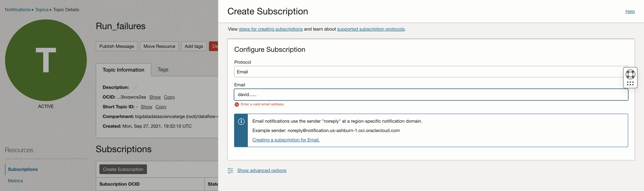Click the pencil icon to edit Description

[x=135, y=87]
